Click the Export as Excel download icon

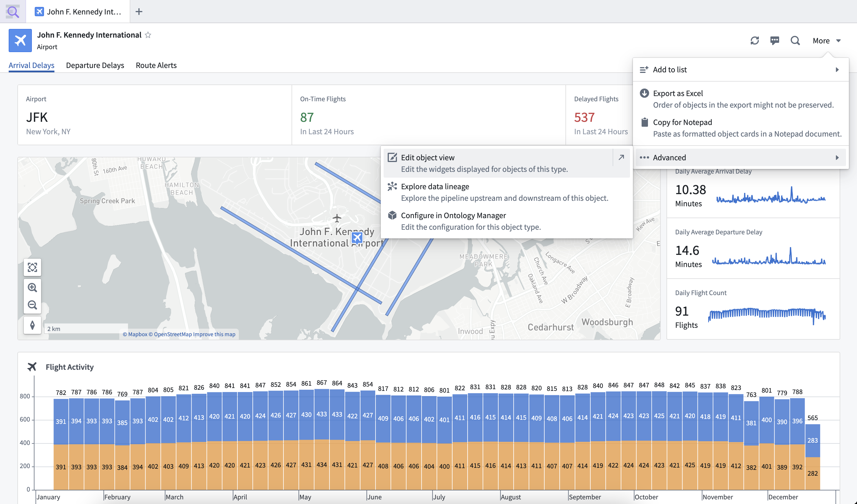(x=644, y=93)
